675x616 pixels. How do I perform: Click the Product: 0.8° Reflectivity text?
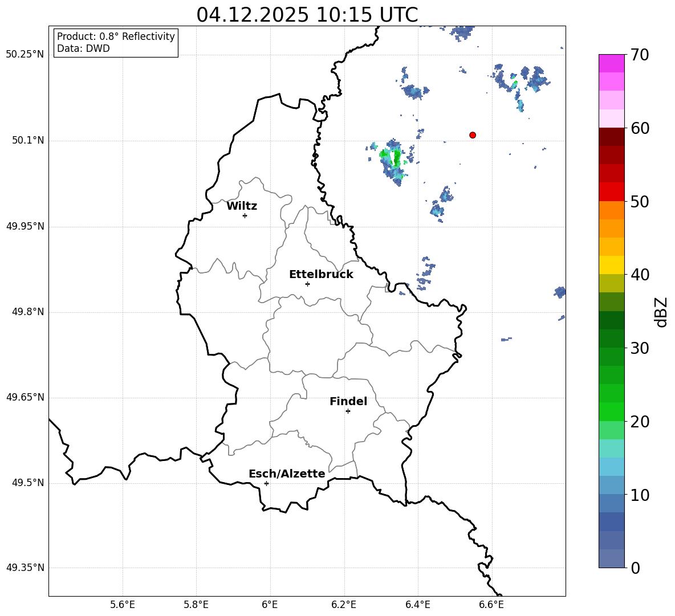pyautogui.click(x=116, y=36)
